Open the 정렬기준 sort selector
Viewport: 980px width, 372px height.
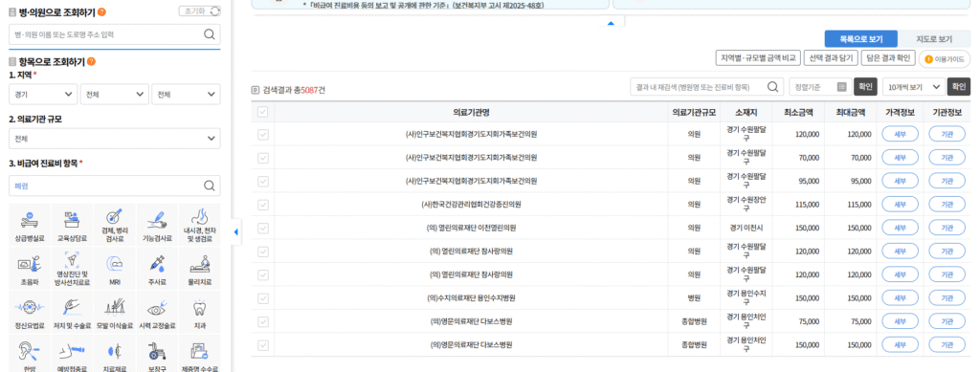pyautogui.click(x=819, y=86)
